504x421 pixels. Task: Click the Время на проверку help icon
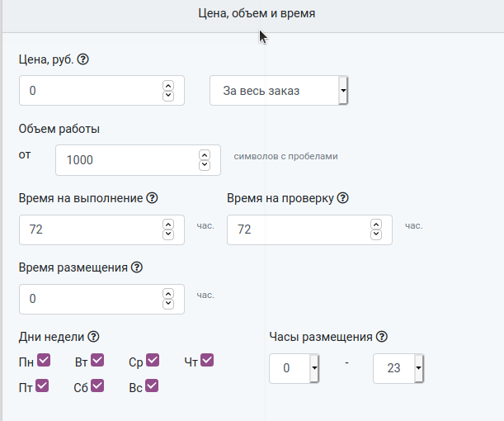click(342, 198)
